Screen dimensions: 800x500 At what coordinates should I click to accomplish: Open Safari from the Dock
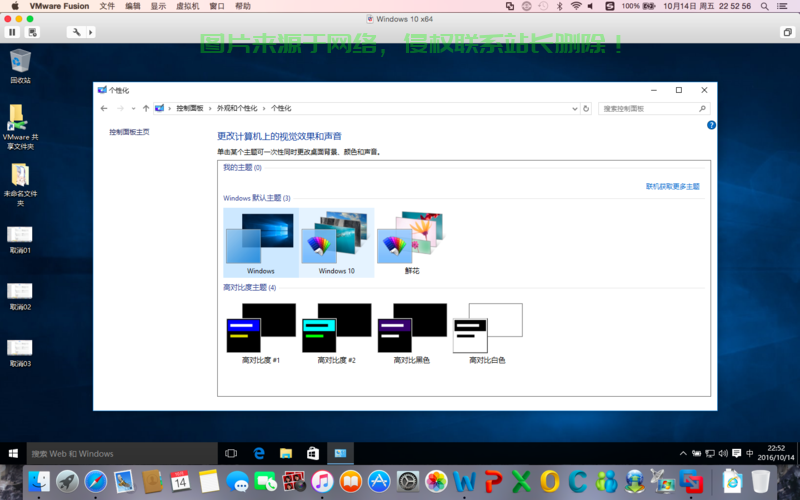tap(95, 481)
